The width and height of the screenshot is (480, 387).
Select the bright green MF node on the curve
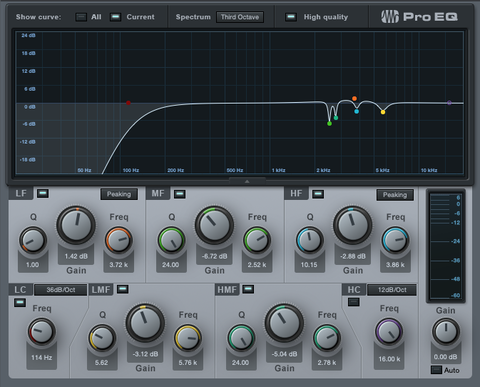329,124
